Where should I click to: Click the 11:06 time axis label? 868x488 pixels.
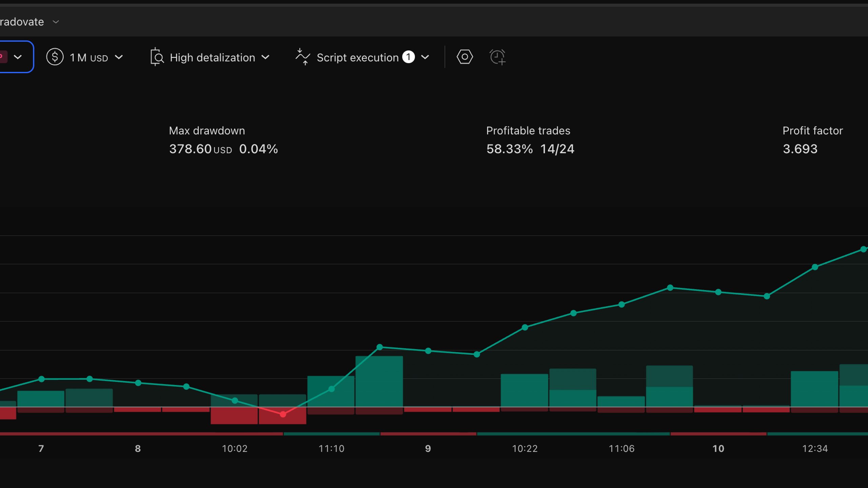point(622,449)
